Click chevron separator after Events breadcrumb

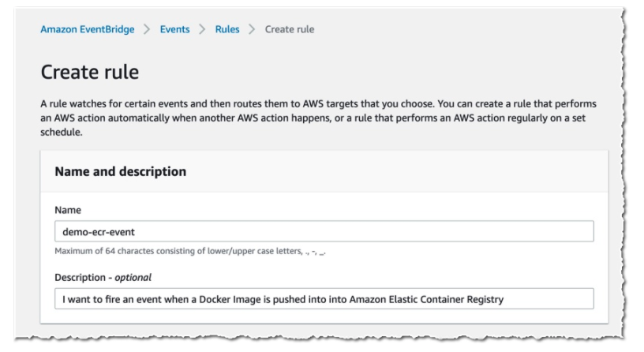point(202,29)
